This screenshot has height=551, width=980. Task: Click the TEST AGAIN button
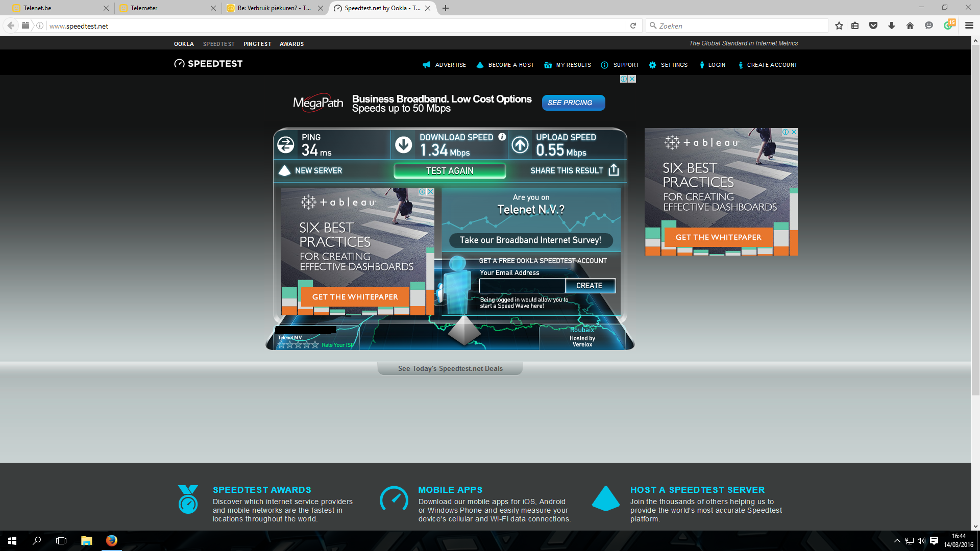click(450, 171)
